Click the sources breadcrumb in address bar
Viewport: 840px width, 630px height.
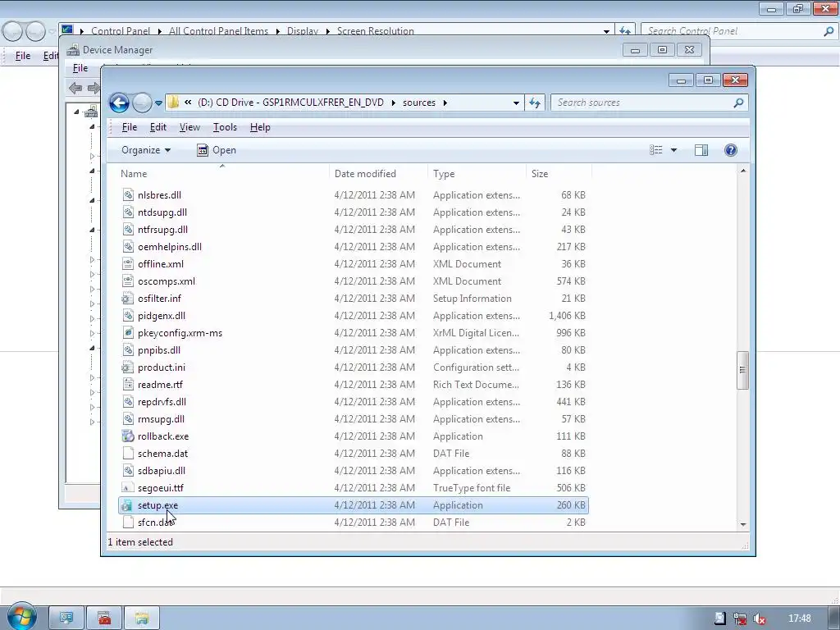[x=419, y=103]
